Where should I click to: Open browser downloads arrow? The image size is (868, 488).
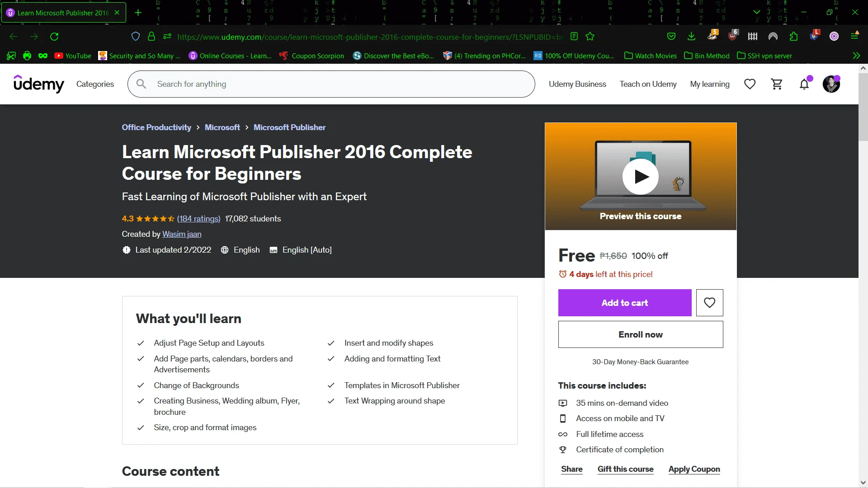click(x=691, y=37)
